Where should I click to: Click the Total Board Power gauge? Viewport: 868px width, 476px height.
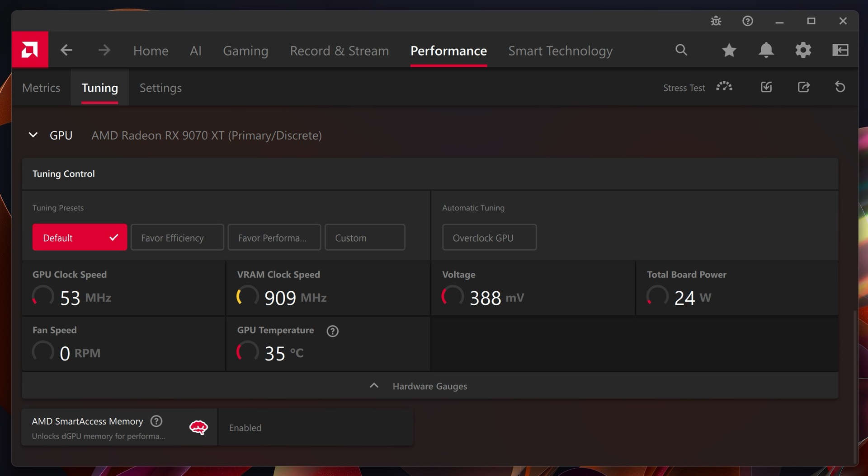(x=657, y=296)
